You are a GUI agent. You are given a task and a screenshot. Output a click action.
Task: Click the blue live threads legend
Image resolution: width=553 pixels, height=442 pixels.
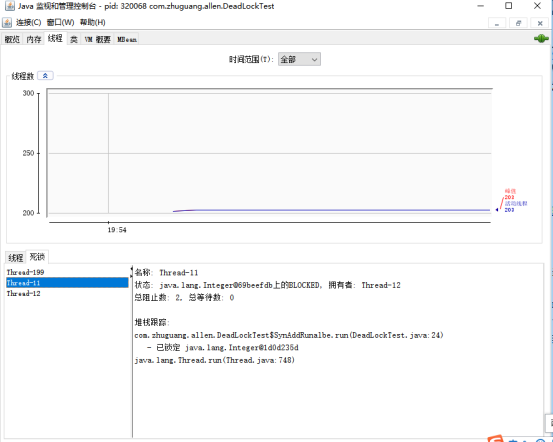point(516,207)
